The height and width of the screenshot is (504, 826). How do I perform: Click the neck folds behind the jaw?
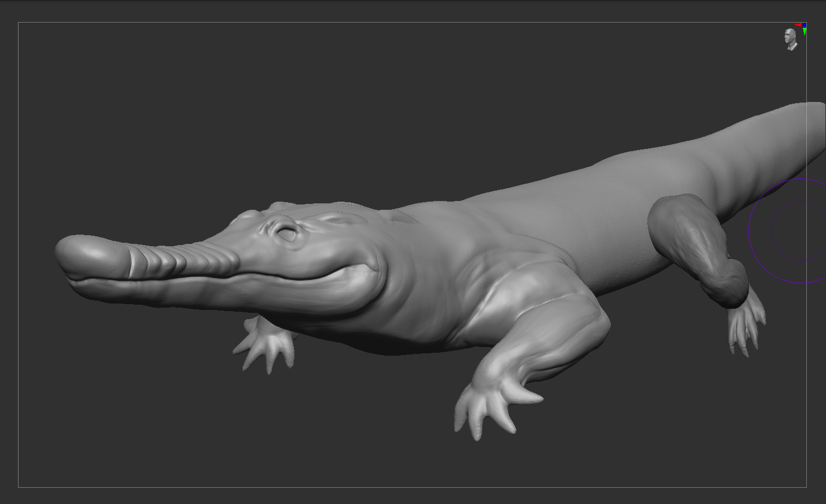click(417, 290)
